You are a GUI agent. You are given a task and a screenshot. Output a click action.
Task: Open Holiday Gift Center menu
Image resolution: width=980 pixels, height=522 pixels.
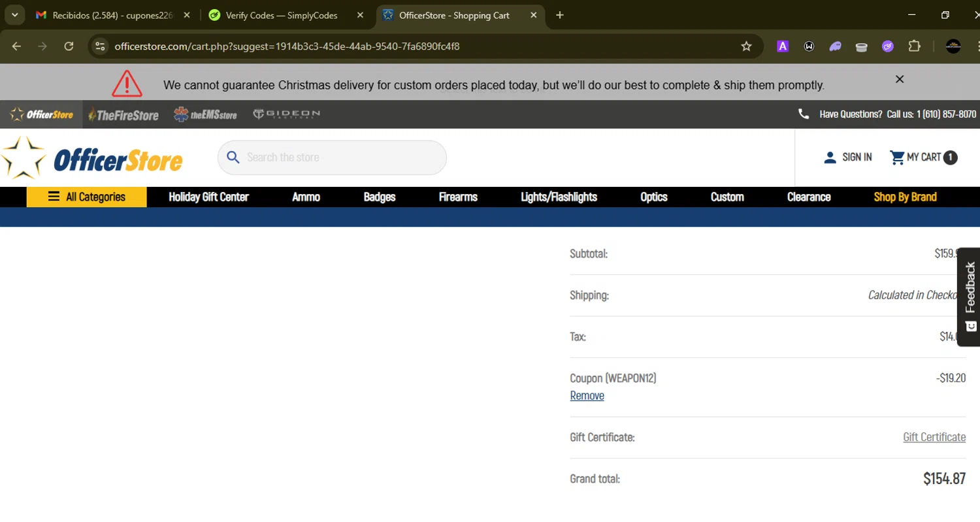click(x=208, y=197)
